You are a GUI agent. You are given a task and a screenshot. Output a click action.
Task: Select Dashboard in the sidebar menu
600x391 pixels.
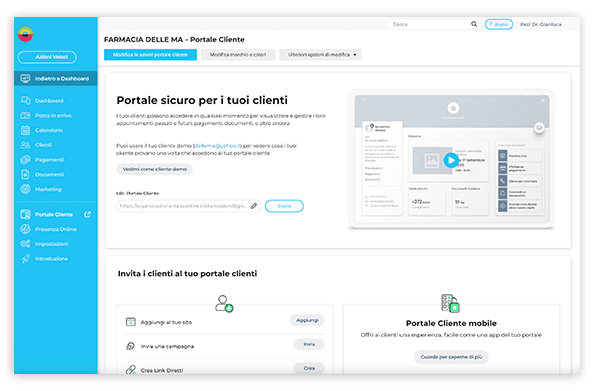coord(49,101)
